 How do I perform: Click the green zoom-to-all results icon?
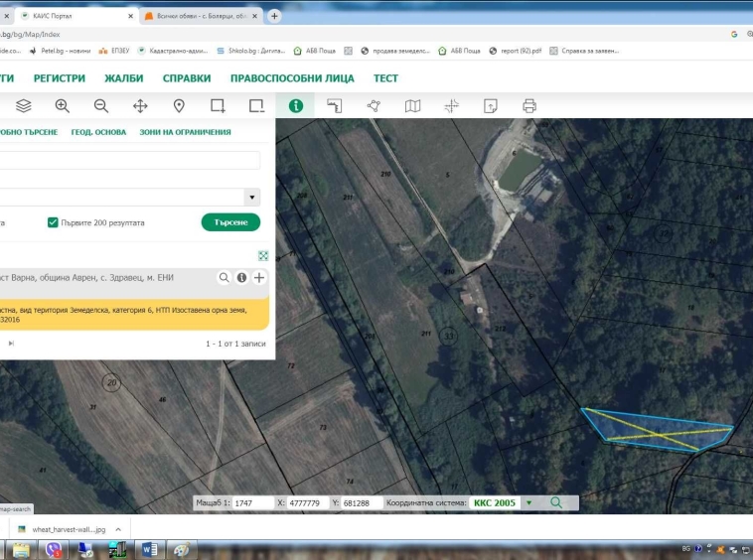(x=263, y=256)
